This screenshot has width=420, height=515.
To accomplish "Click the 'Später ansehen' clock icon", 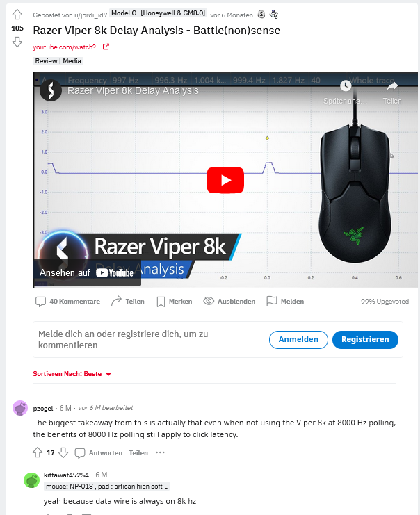I will 346,86.
